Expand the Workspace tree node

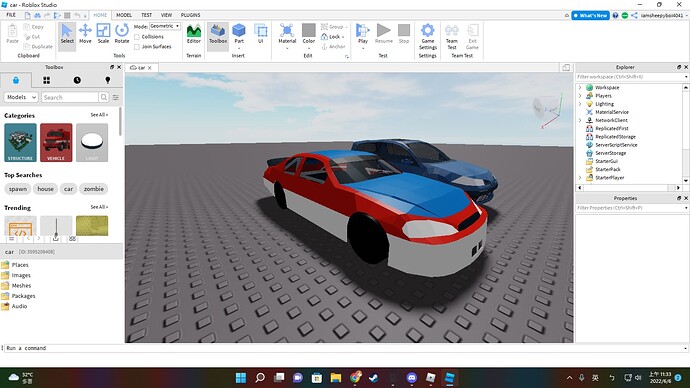(580, 88)
